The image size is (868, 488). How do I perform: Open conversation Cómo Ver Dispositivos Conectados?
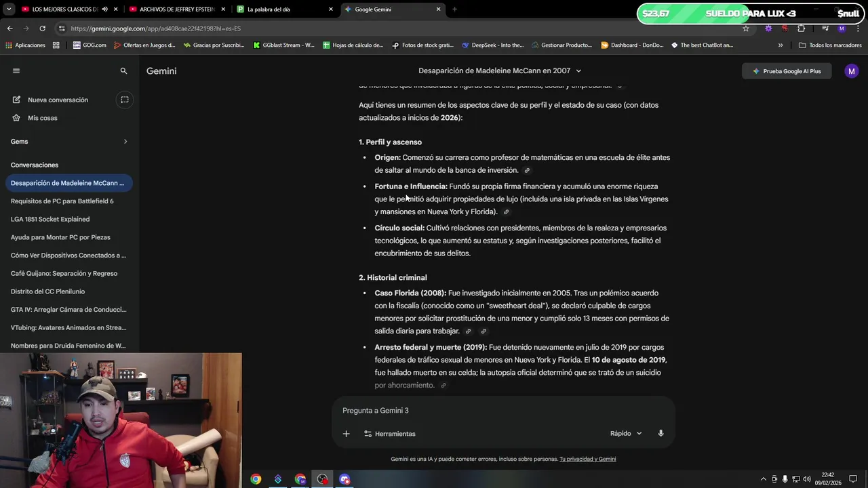[68, 256]
